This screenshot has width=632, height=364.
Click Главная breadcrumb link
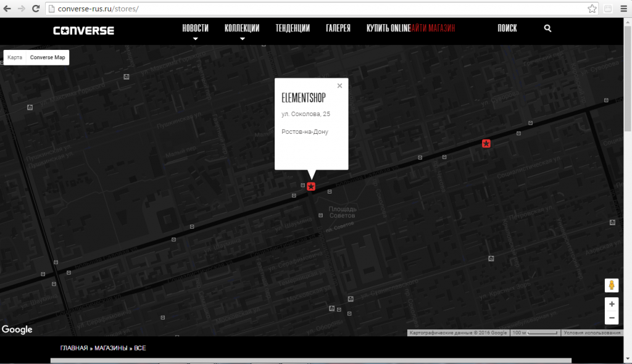coord(73,349)
